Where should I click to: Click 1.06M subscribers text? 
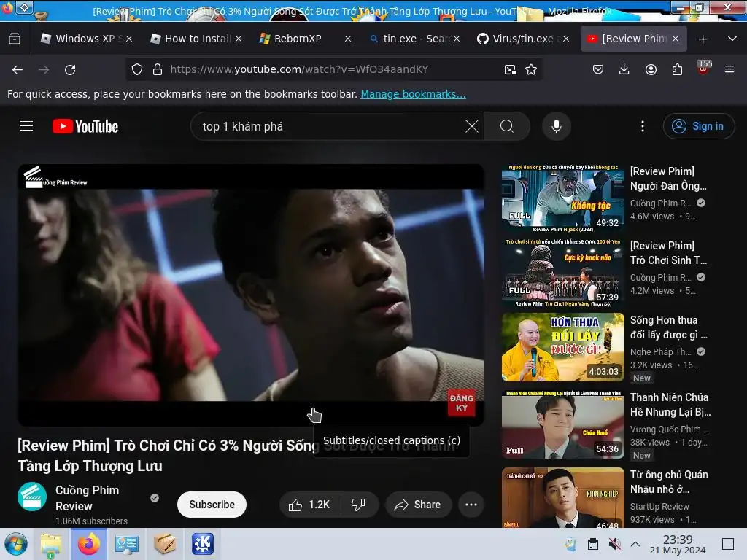(91, 521)
